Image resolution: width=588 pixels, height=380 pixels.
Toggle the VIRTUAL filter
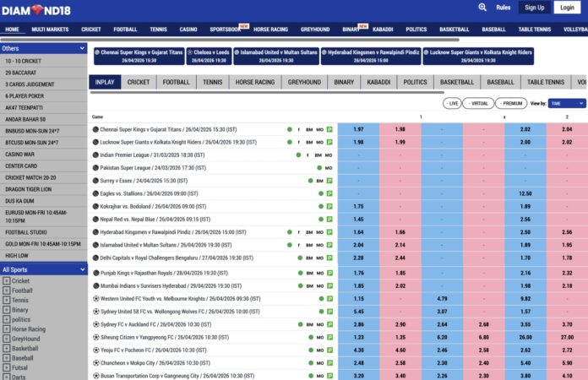tap(478, 103)
